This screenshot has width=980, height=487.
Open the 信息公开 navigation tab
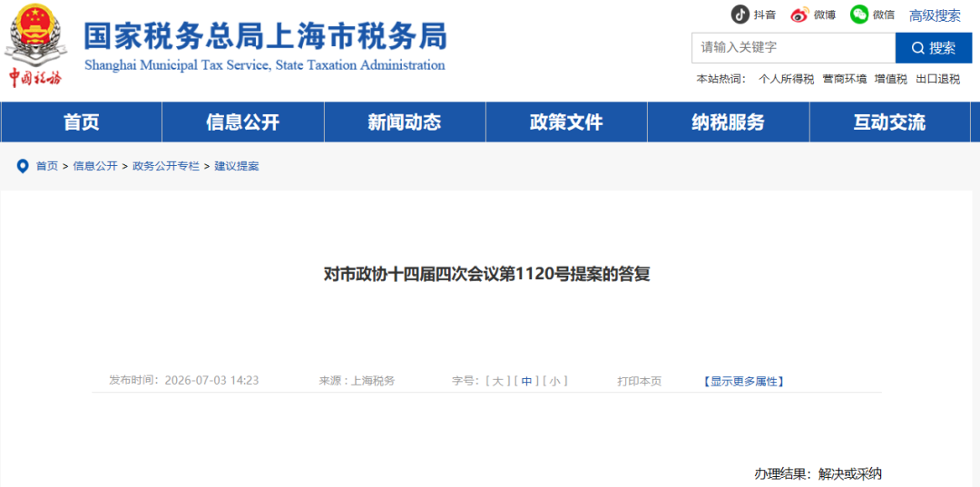pos(243,122)
